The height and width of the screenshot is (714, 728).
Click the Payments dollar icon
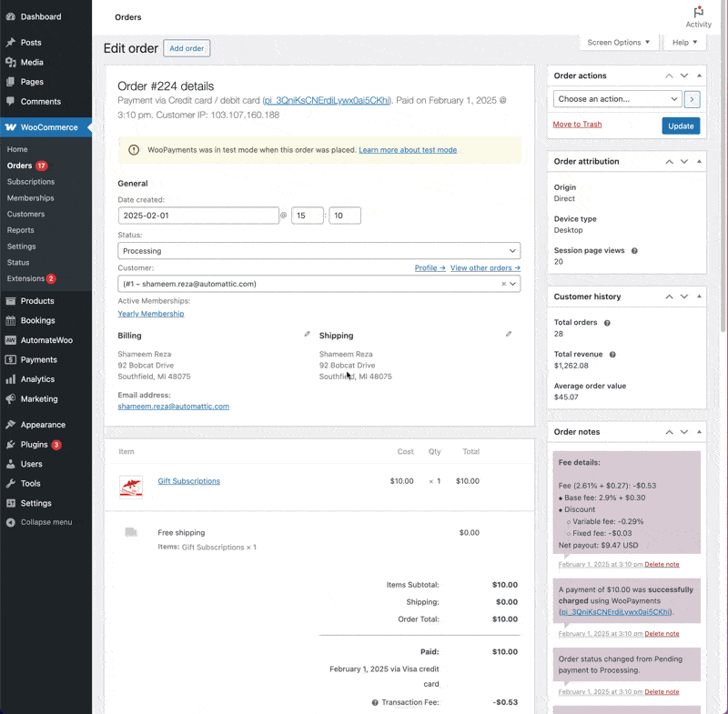click(11, 359)
